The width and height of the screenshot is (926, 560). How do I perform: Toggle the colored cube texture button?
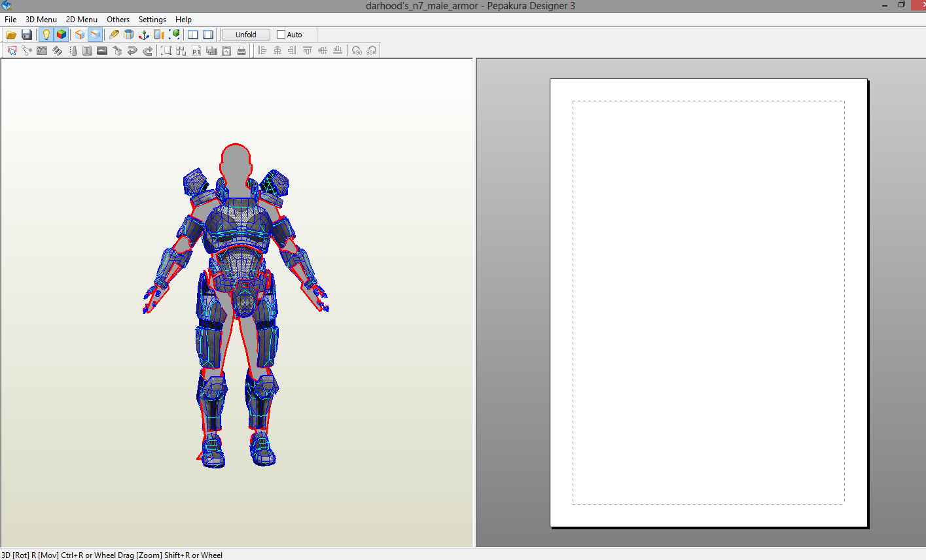click(x=62, y=35)
